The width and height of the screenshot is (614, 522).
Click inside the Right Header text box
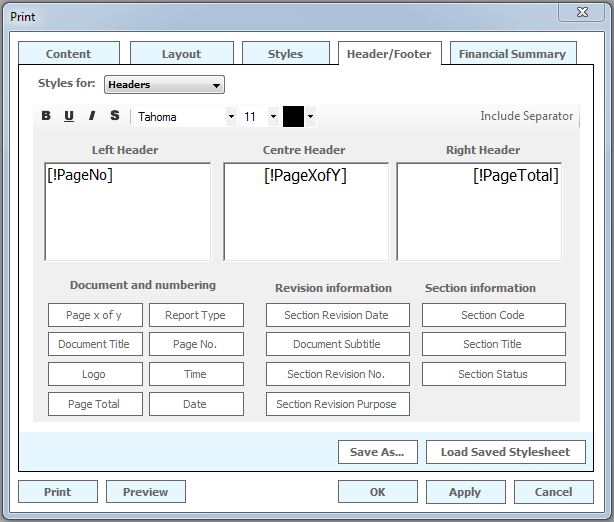pyautogui.click(x=479, y=211)
